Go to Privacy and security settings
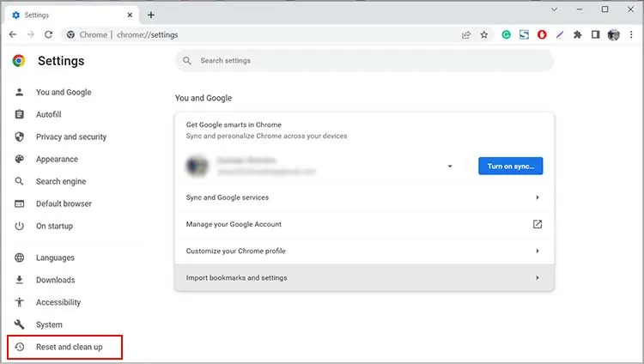This screenshot has width=644, height=364. [71, 136]
